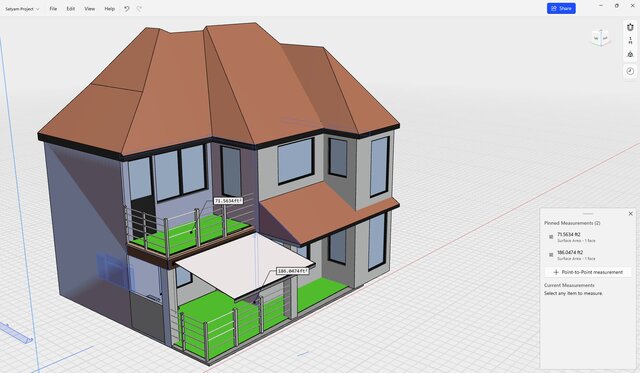Click the blue Share button
This screenshot has height=373, width=640.
(561, 8)
